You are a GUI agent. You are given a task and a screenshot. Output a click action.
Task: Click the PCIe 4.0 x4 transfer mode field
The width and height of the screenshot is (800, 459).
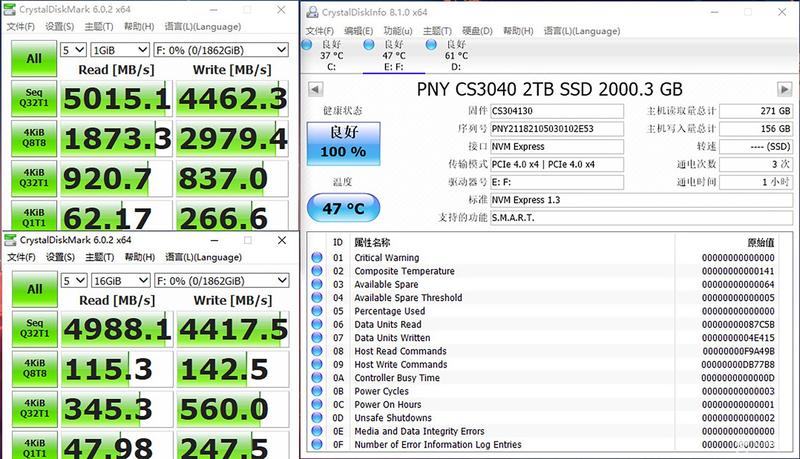pos(557,165)
